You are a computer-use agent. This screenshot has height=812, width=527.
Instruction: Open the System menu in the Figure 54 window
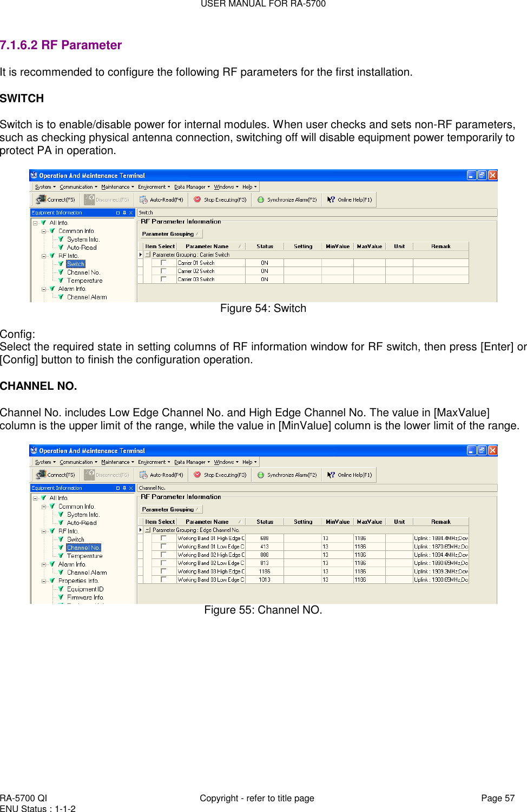point(45,187)
